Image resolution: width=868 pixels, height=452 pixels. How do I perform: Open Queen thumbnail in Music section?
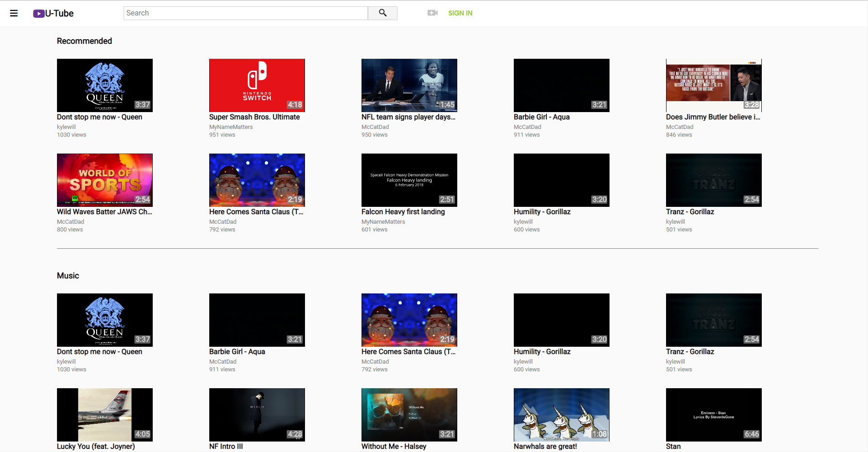(x=105, y=320)
